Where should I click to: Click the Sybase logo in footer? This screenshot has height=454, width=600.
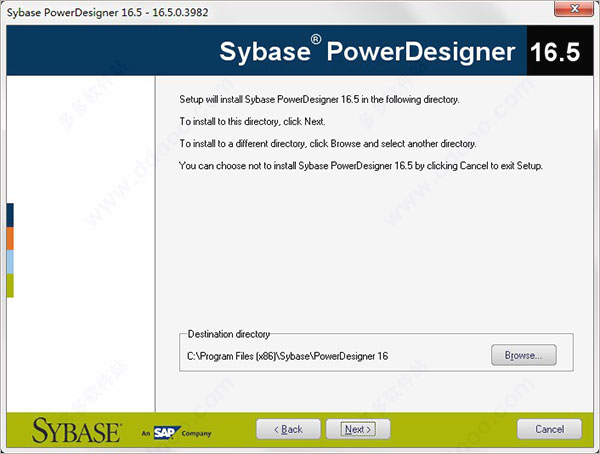77,431
